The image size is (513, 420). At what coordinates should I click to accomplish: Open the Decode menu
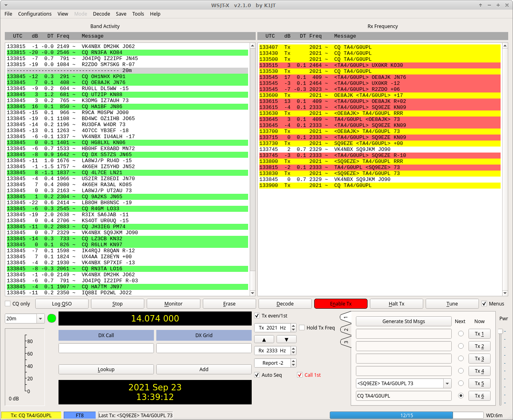(x=101, y=14)
